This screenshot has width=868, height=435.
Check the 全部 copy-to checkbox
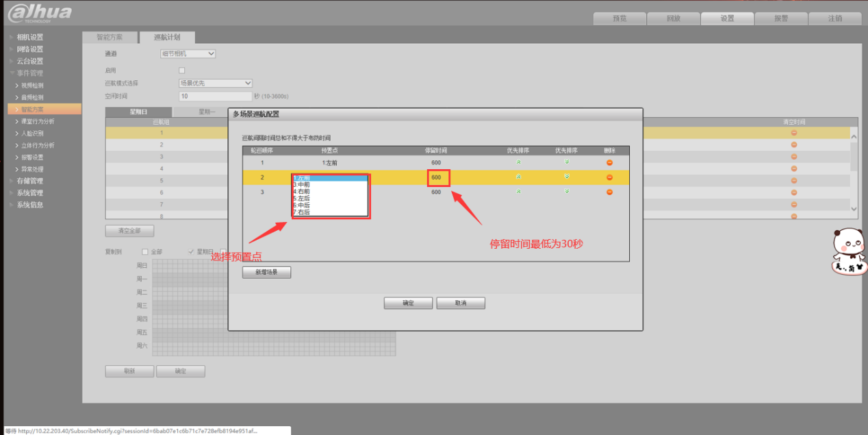pyautogui.click(x=144, y=251)
